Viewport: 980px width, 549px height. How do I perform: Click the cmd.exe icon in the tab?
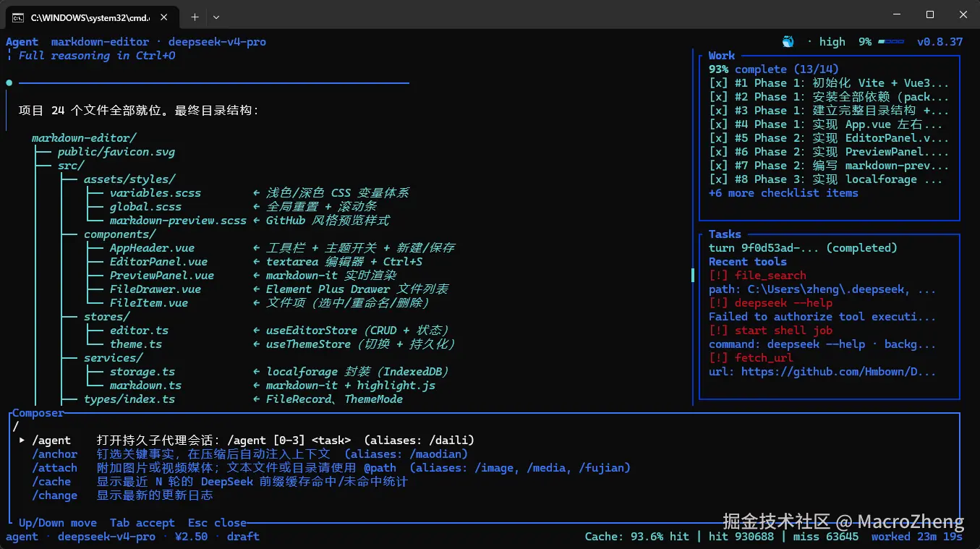click(x=17, y=17)
